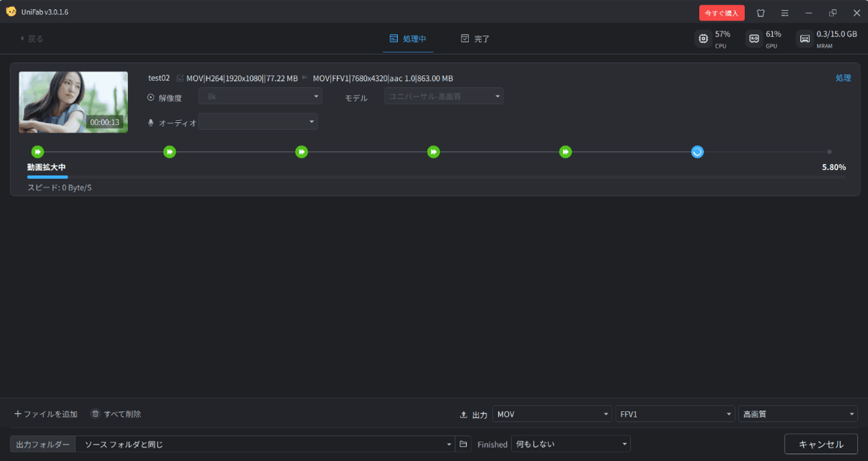Click the blue spinning current-step icon
Screen dimensions: 868x461
pyautogui.click(x=697, y=152)
